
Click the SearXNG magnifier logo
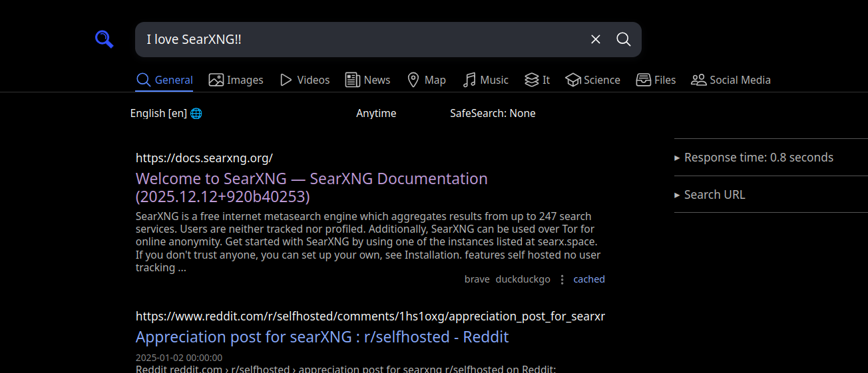pos(104,40)
